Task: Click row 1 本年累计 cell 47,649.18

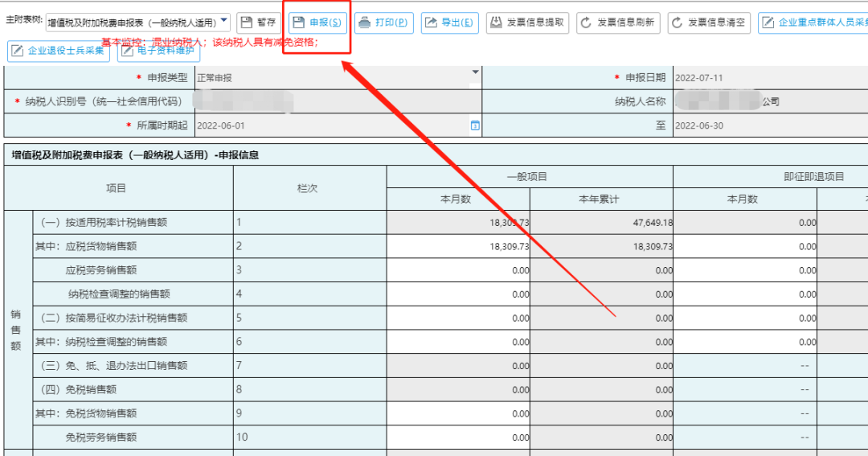Action: click(x=602, y=223)
